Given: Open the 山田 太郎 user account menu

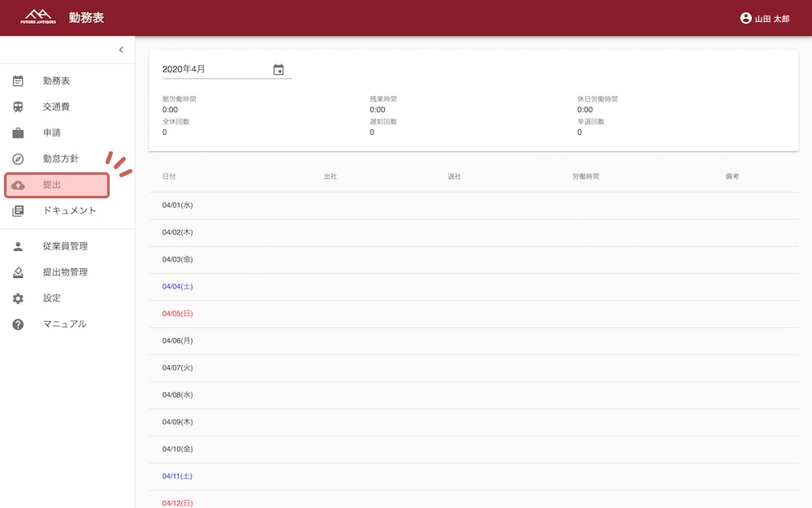Looking at the screenshot, I should pyautogui.click(x=764, y=18).
